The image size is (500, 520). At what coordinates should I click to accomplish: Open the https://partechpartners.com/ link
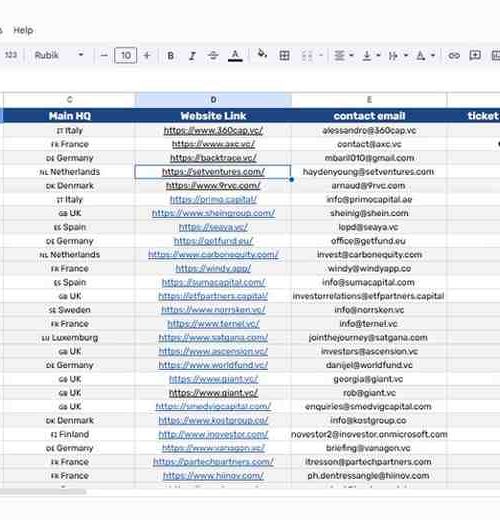[x=213, y=462]
